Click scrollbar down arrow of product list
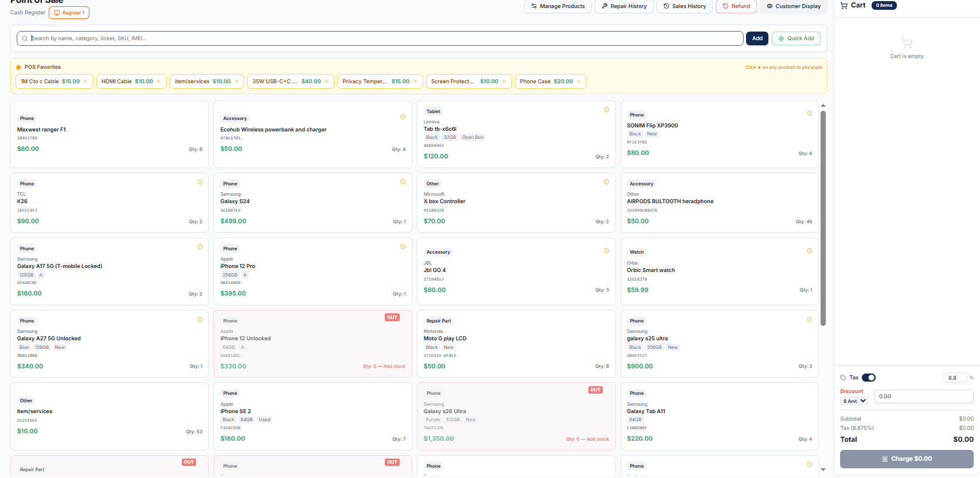 point(823,469)
